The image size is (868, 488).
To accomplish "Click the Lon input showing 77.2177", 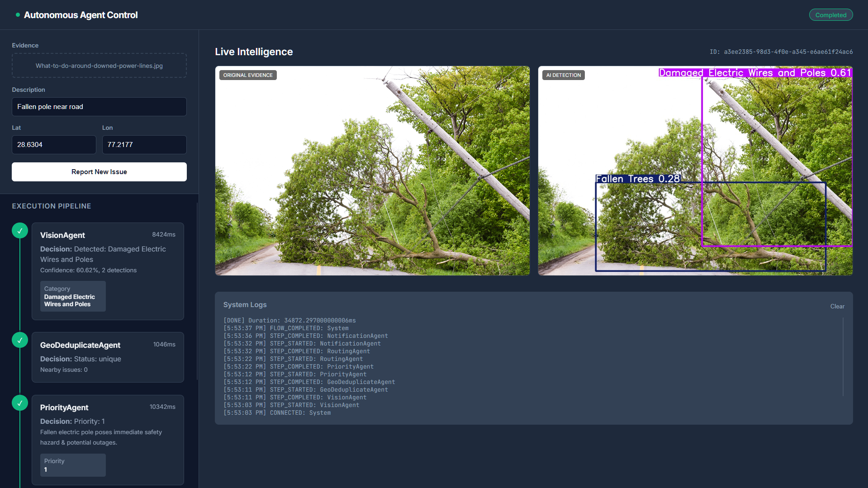I will point(144,144).
